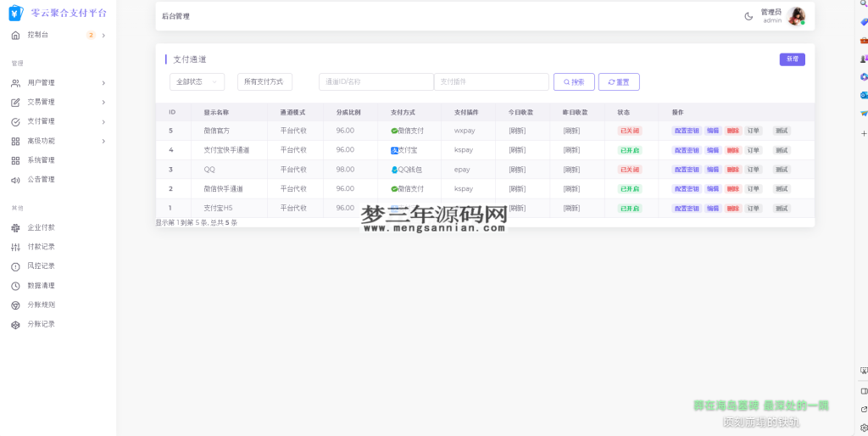This screenshot has height=436, width=868.
Task: Click the 公告管理 speaker icon
Action: coord(15,180)
